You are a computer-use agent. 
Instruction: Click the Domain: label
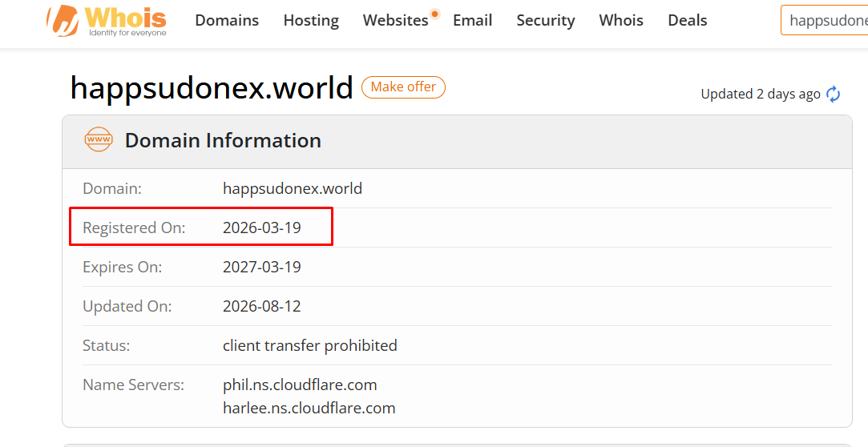[x=112, y=188]
